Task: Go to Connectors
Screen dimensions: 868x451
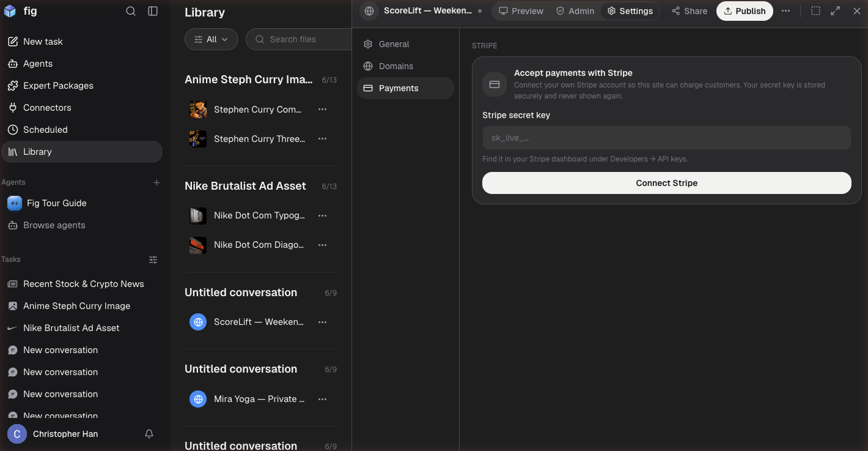Action: click(x=82, y=108)
